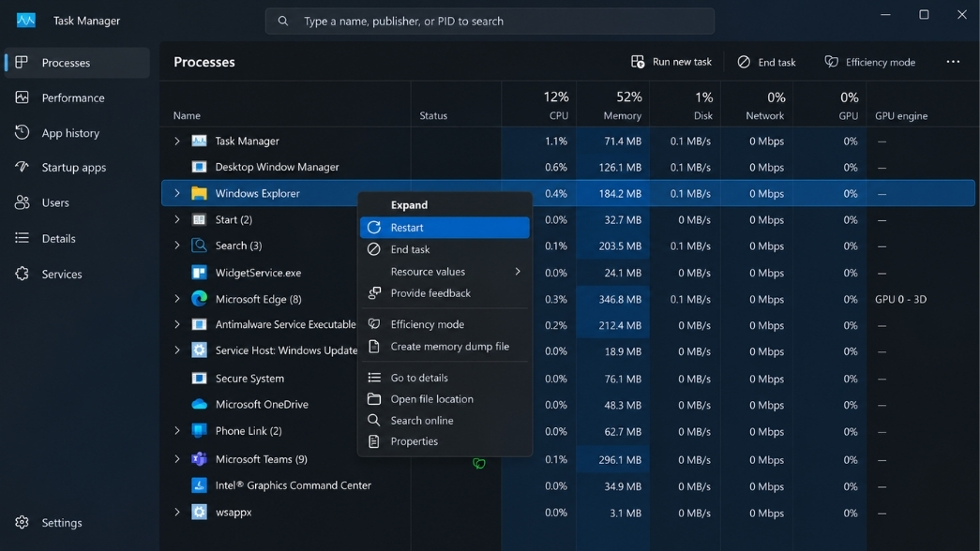Open Properties from the context menu
This screenshot has width=980, height=551.
pos(445,441)
